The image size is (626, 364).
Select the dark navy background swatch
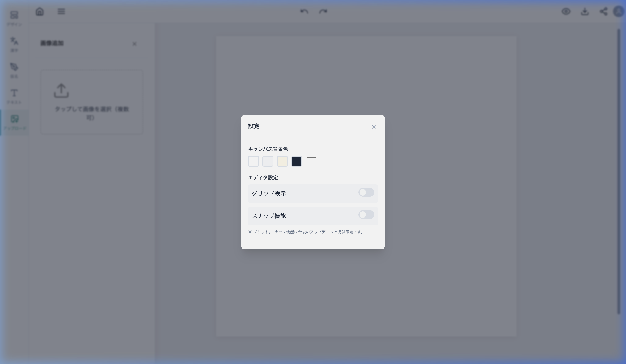[x=297, y=161]
